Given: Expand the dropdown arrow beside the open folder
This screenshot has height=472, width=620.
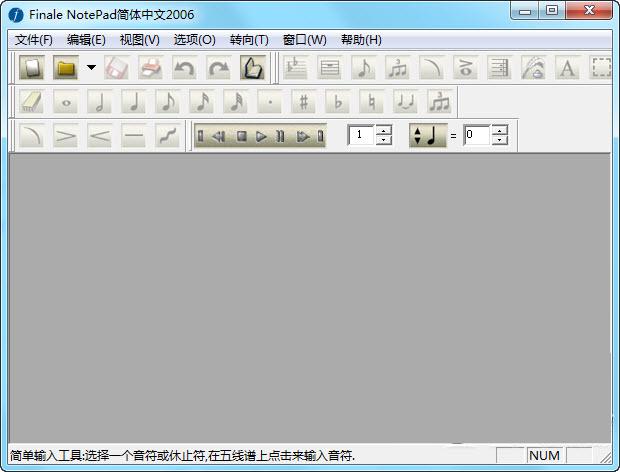Looking at the screenshot, I should 91,68.
